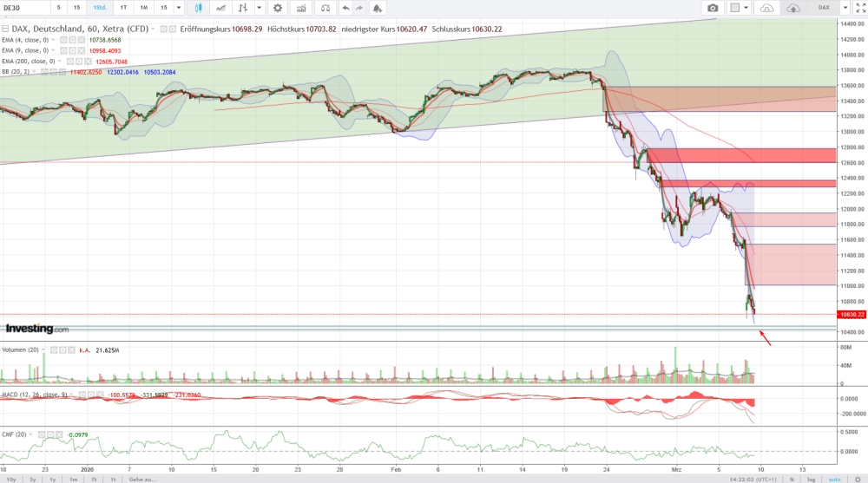Set range to 10y
The height and width of the screenshot is (483, 868).
point(11,480)
